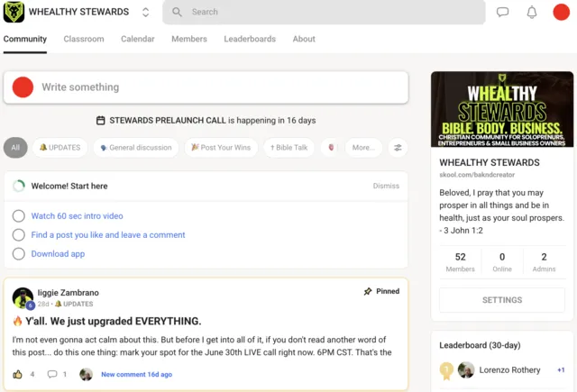Click the Whealthy Stewards lion logo

click(14, 12)
